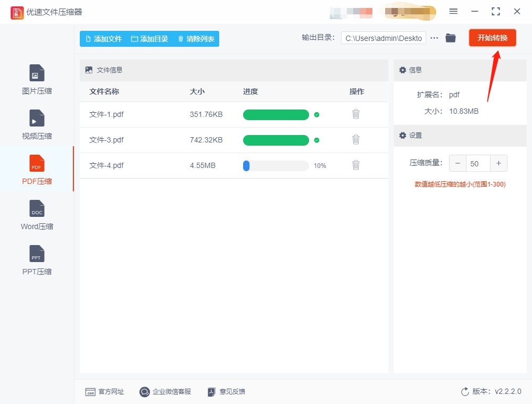Select the 文件-1.pdf file name

(106, 115)
